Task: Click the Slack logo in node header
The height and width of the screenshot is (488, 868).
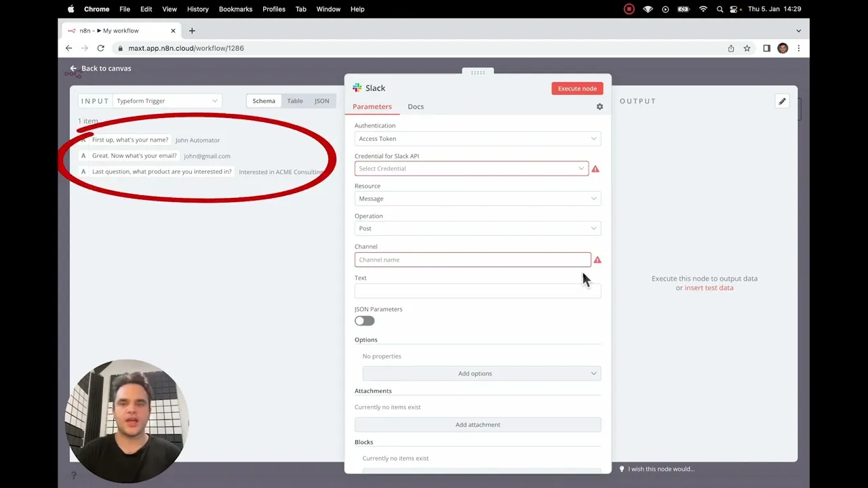Action: (357, 88)
